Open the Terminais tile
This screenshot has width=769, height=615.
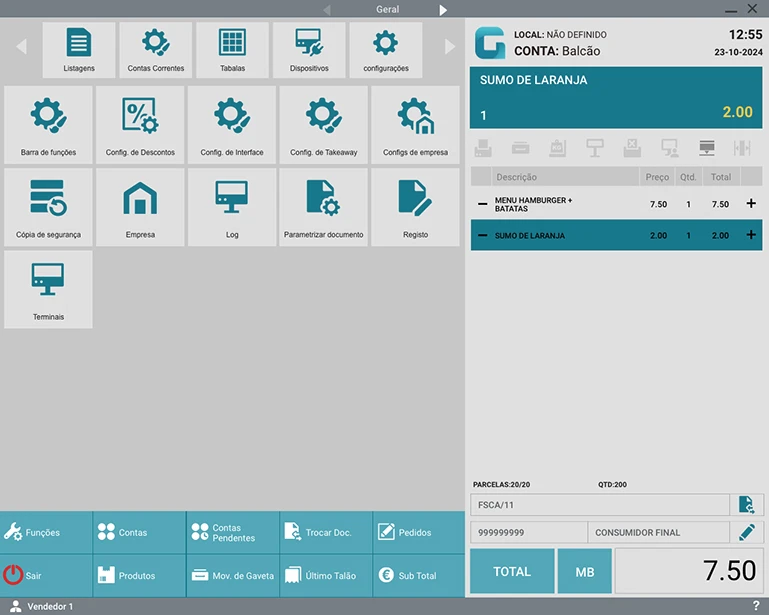click(x=48, y=289)
